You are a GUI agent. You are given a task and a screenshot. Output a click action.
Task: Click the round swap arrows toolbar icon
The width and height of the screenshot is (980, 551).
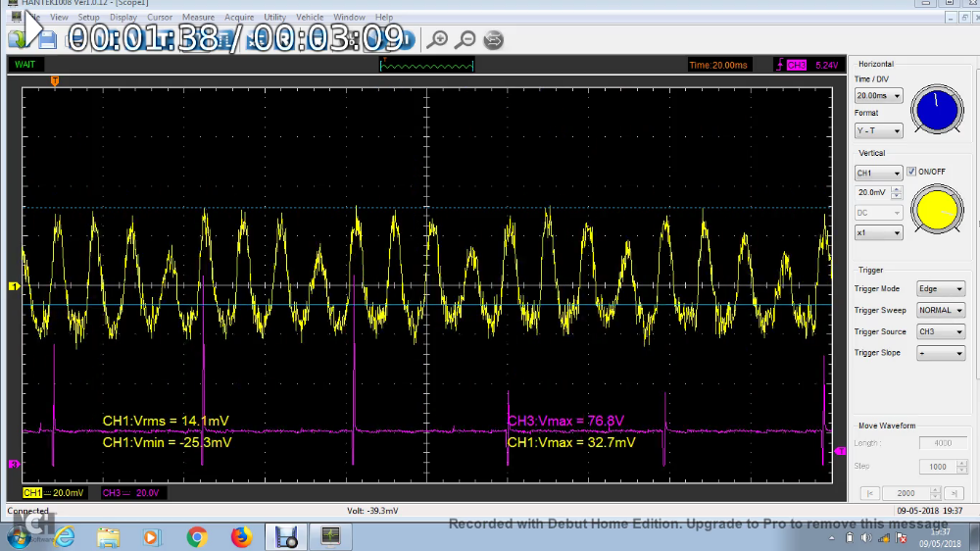(495, 40)
